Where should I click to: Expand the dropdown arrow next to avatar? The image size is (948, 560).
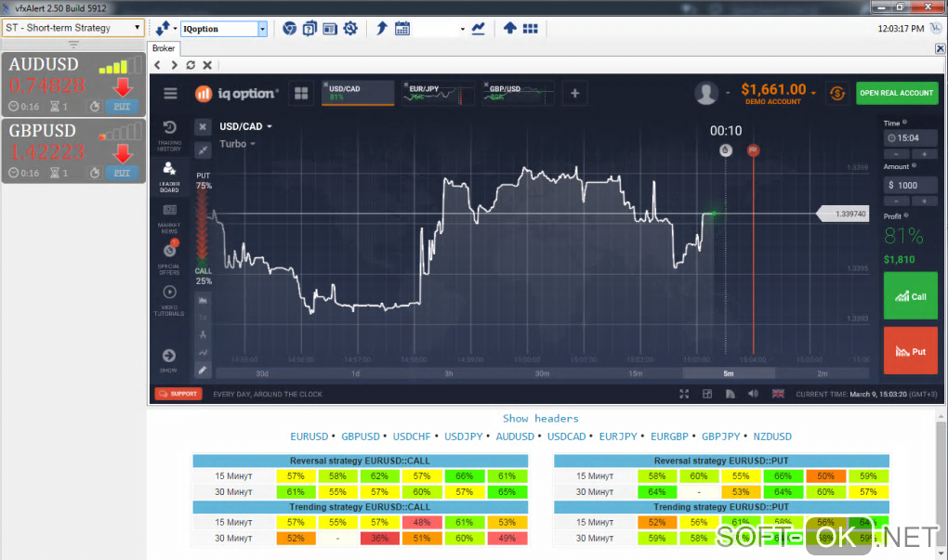pyautogui.click(x=728, y=93)
